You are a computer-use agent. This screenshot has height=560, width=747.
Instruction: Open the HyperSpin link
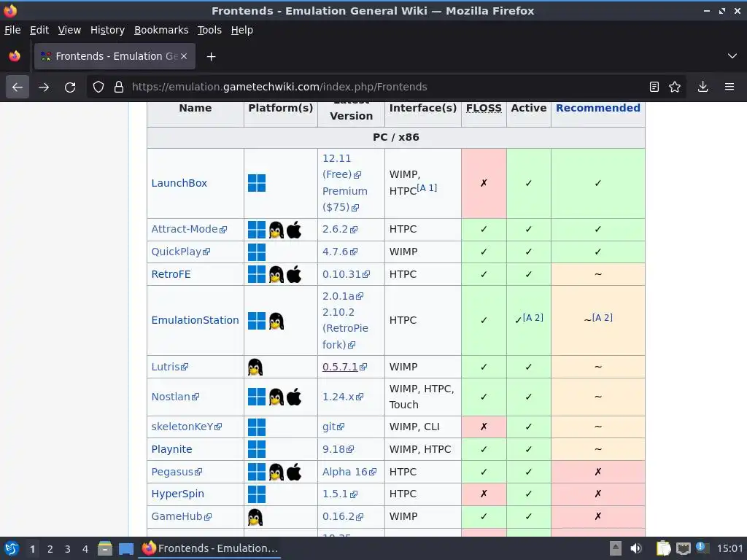click(x=177, y=494)
